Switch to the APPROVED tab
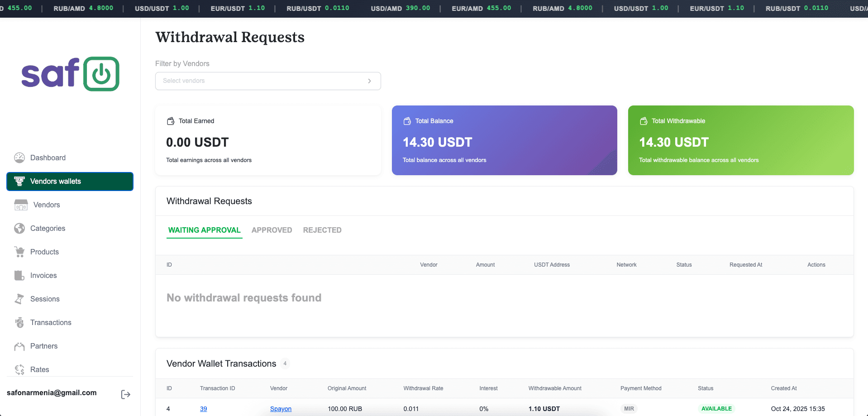The height and width of the screenshot is (416, 868). (272, 230)
